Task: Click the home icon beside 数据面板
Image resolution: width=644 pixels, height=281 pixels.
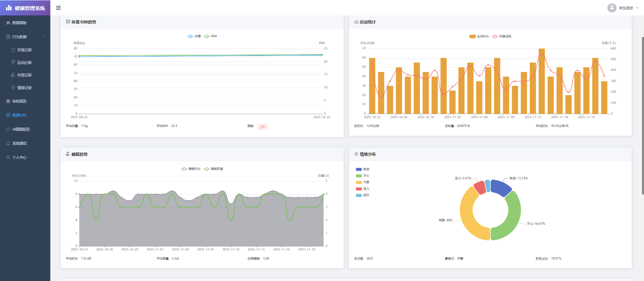Action: click(8, 23)
